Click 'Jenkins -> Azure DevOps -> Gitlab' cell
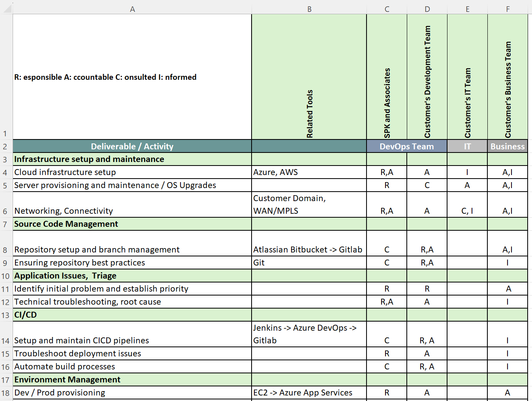 click(x=309, y=334)
